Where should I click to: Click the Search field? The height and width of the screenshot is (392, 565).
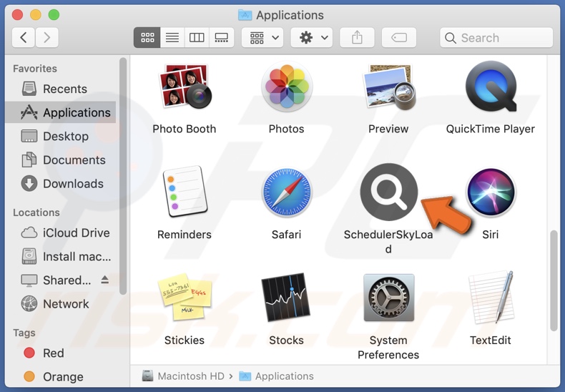click(496, 37)
